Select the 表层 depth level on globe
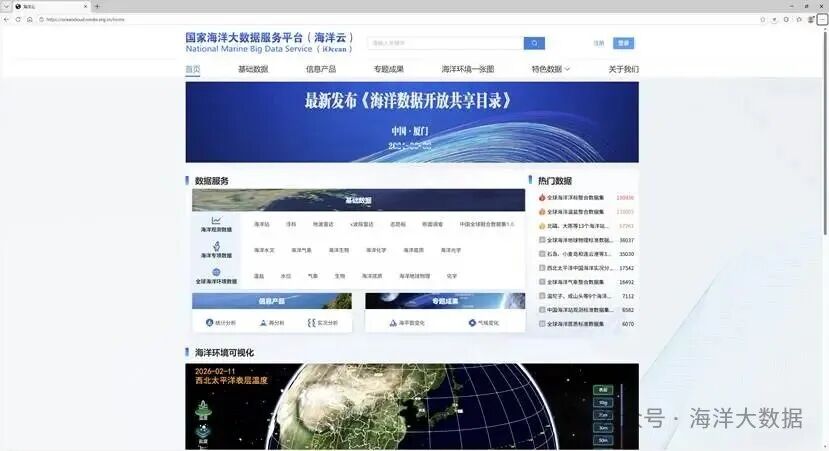Screen dimensions: 829x451 603,389
